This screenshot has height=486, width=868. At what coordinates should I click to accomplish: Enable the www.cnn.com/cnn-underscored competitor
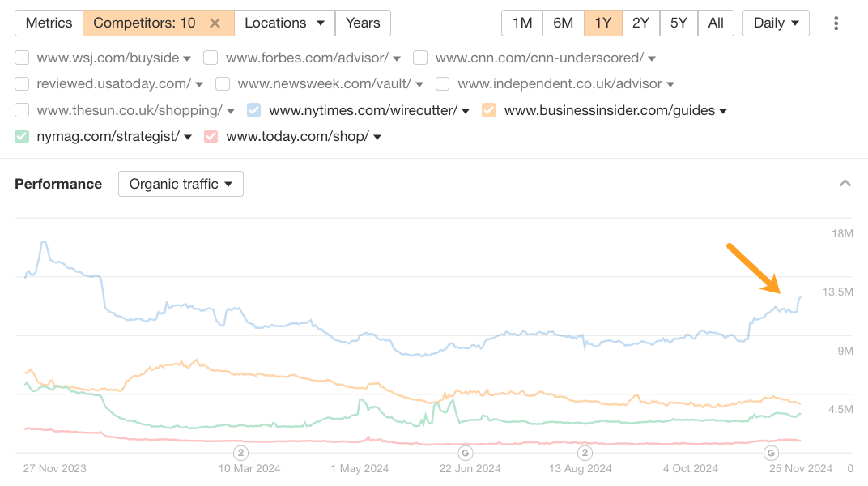coord(419,58)
